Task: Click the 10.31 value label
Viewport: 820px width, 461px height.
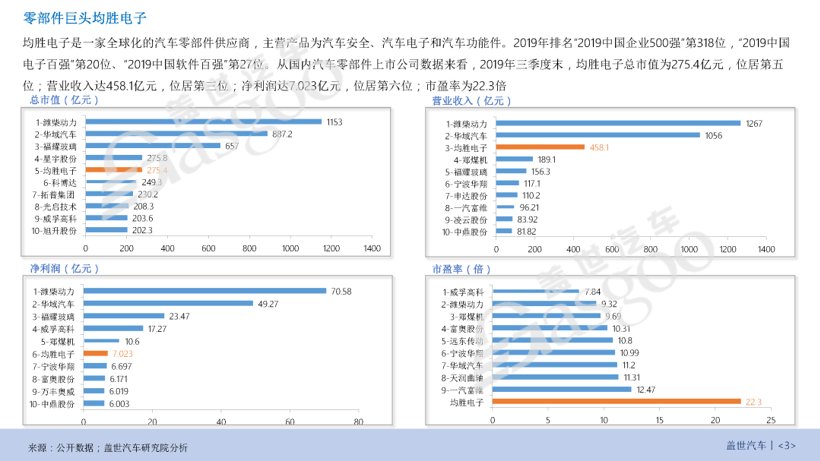Action: point(621,329)
